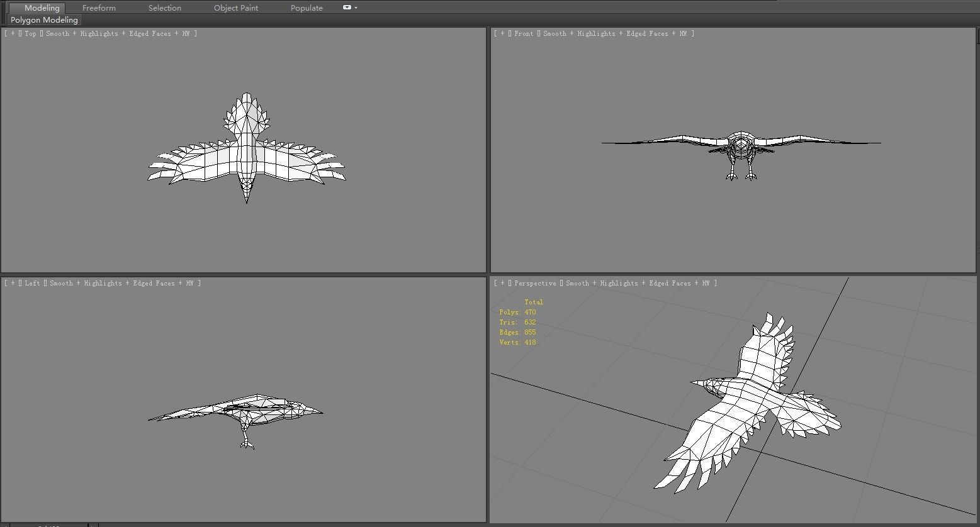980x527 pixels.
Task: Click the 'Tris: 632' statistic
Action: [517, 322]
